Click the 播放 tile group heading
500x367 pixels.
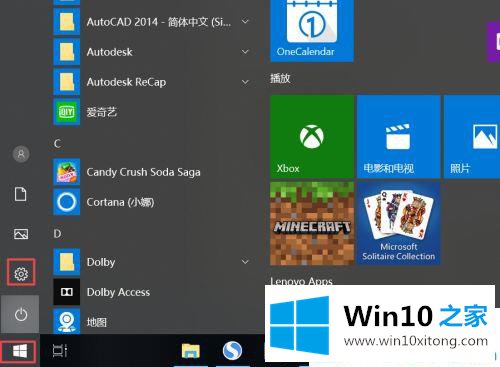280,78
